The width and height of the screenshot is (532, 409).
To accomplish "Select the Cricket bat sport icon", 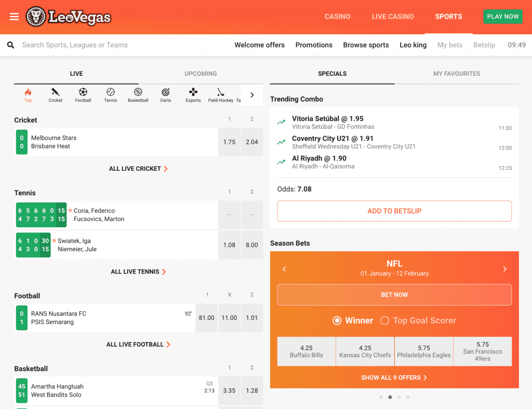I will click(x=55, y=95).
